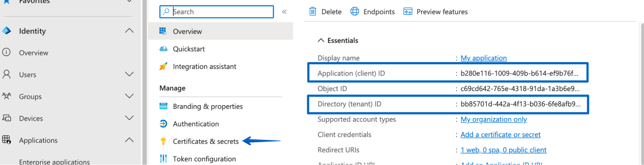644x165 pixels.
Task: Click the Overview info icon in sidebar
Action: [x=6, y=52]
